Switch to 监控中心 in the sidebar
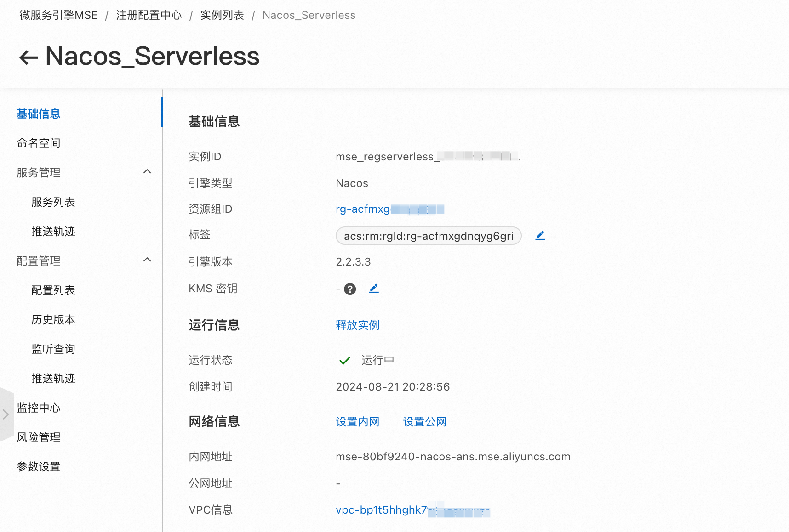This screenshot has height=532, width=789. [38, 407]
